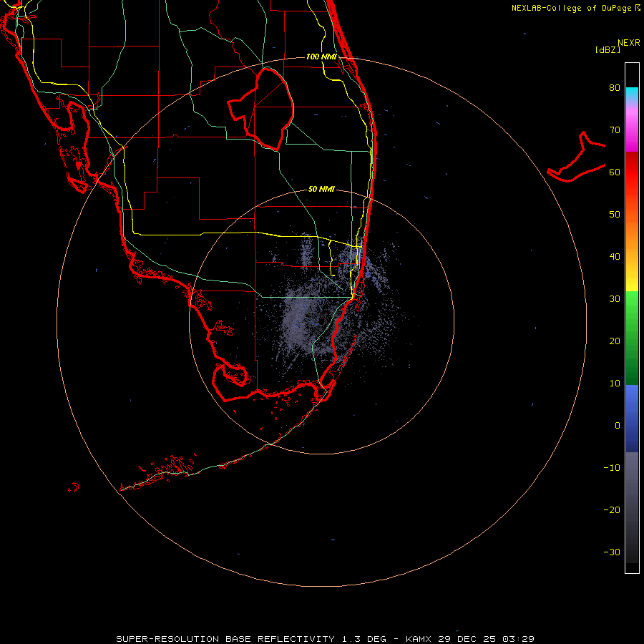The height and width of the screenshot is (644, 644).
Task: Click the 80 dBZ value on the scale
Action: pyautogui.click(x=615, y=88)
